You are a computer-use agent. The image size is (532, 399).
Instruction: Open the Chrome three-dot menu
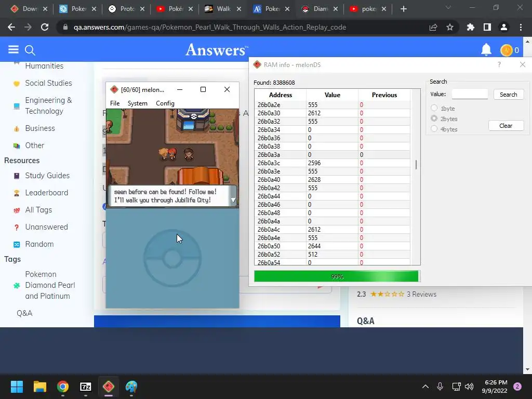(521, 27)
